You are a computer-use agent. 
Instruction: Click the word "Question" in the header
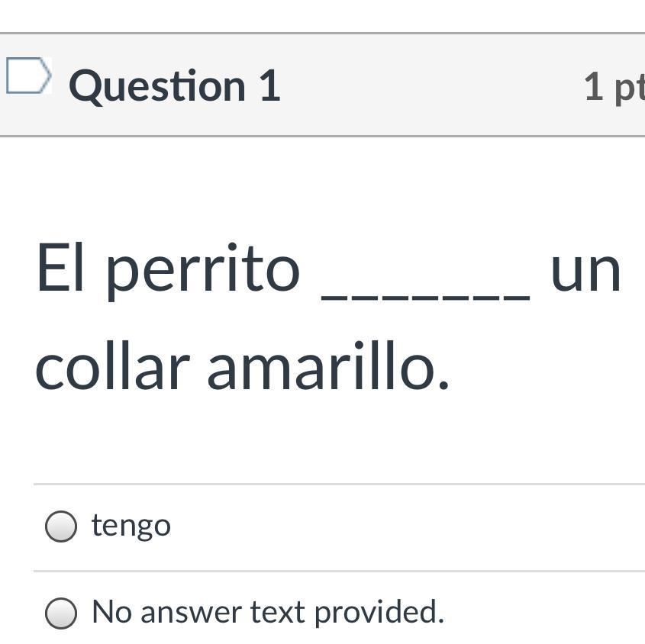[156, 85]
